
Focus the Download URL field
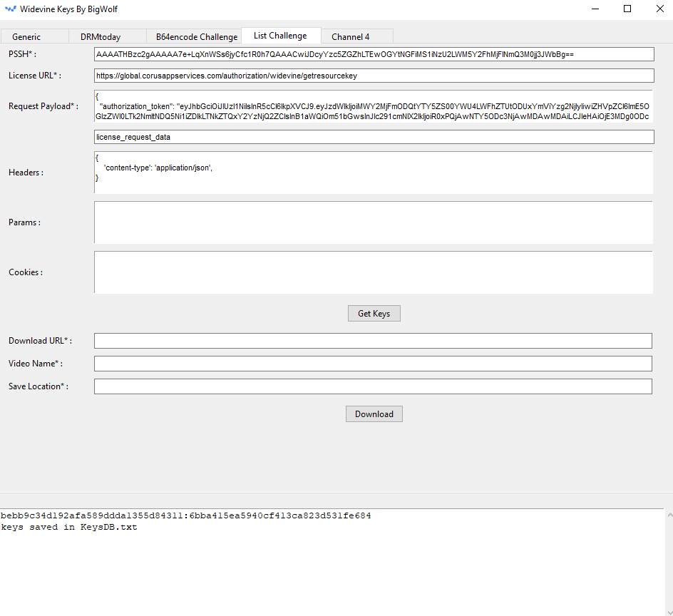point(373,341)
